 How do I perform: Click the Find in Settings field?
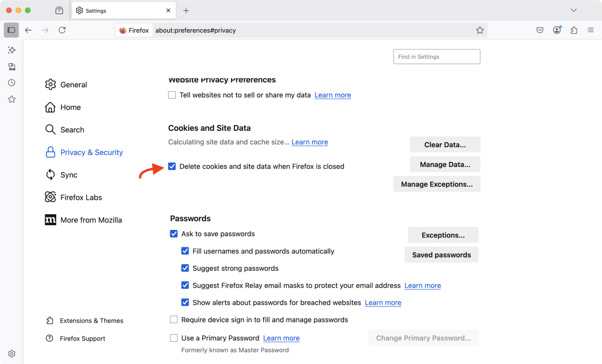pyautogui.click(x=437, y=57)
